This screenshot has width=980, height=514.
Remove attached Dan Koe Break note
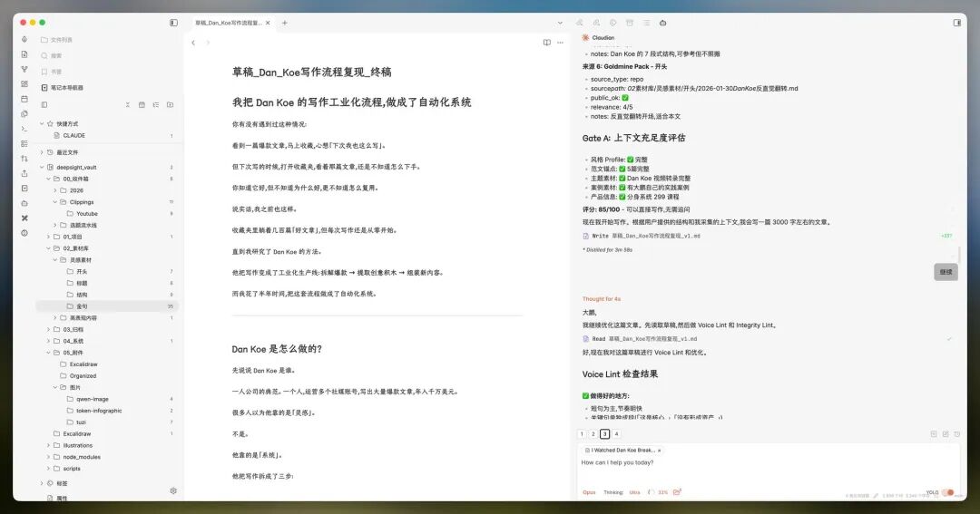coord(660,451)
